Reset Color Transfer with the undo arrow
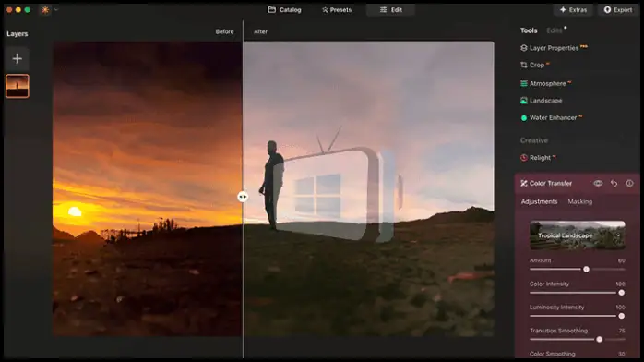 tap(614, 183)
